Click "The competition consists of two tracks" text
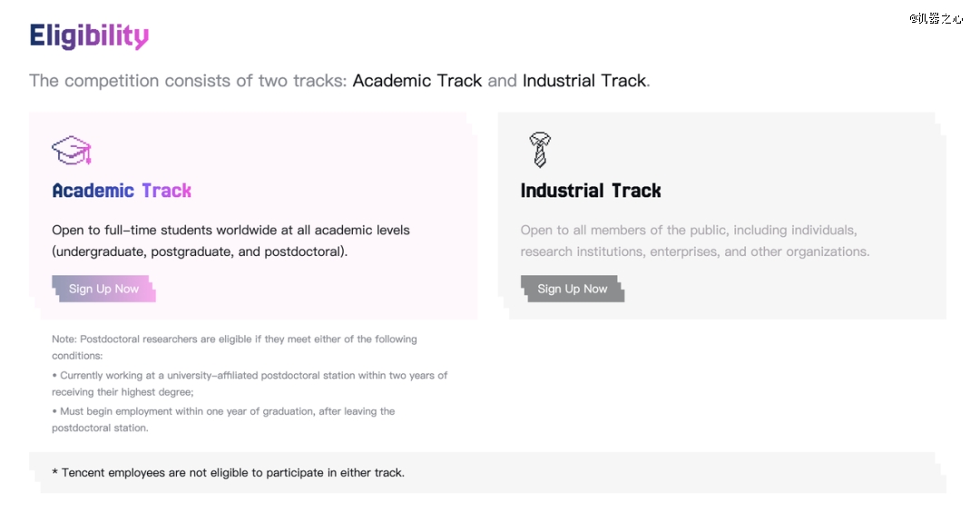This screenshot has width=980, height=512. (188, 81)
